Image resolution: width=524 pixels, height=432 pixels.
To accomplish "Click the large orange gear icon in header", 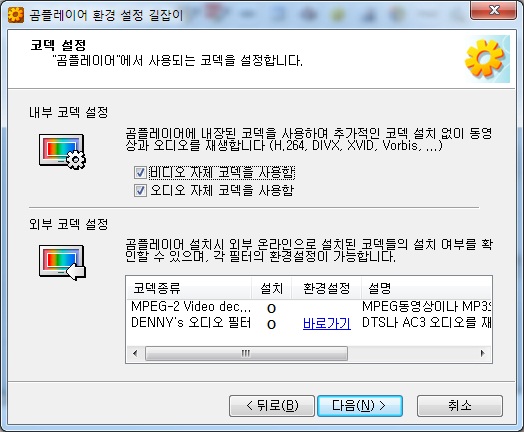I will [x=486, y=58].
